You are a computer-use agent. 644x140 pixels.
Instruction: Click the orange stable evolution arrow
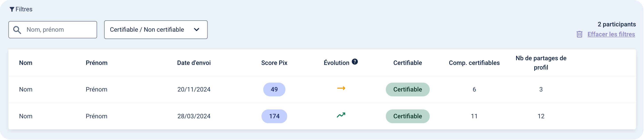341,88
